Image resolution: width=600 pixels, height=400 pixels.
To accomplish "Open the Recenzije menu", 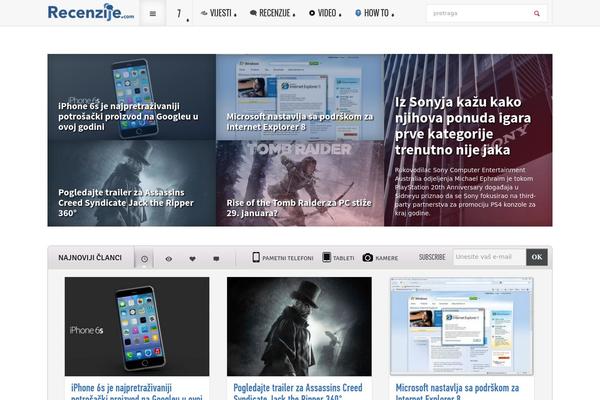I will (274, 13).
